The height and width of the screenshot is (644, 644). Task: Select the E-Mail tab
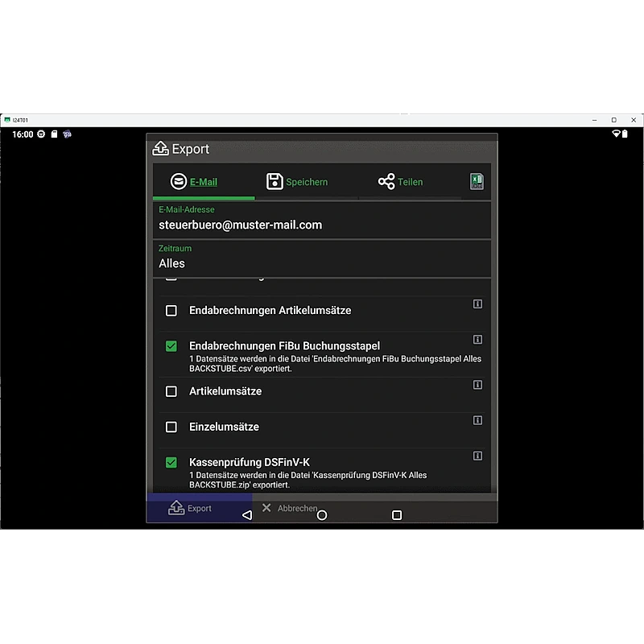[x=204, y=182]
